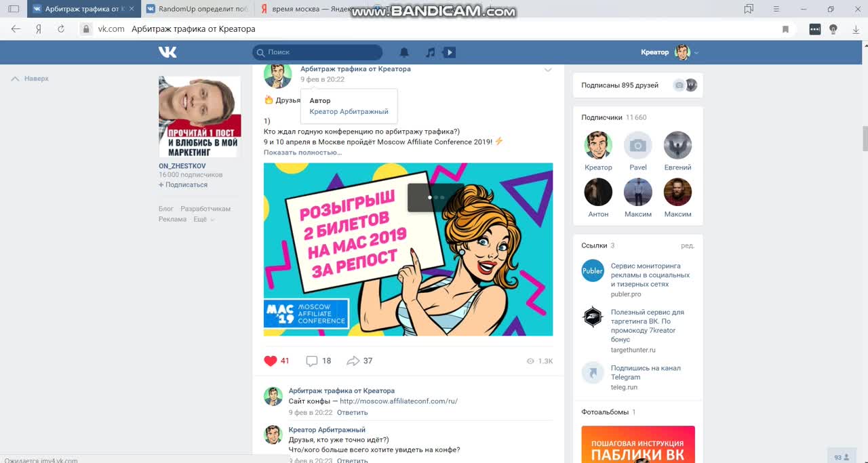Expand the post via Показать полностью
Viewport: 868px width, 463px height.
302,153
